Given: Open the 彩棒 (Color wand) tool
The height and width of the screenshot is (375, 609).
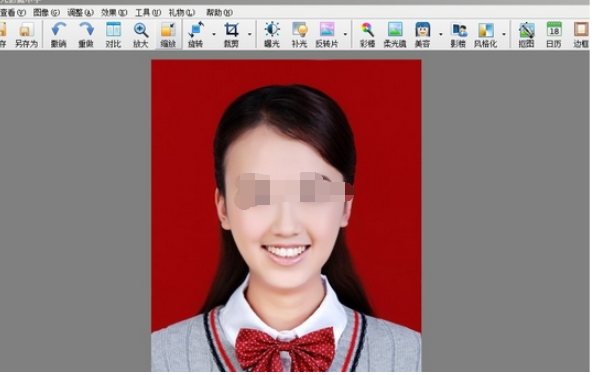Looking at the screenshot, I should coord(367,35).
